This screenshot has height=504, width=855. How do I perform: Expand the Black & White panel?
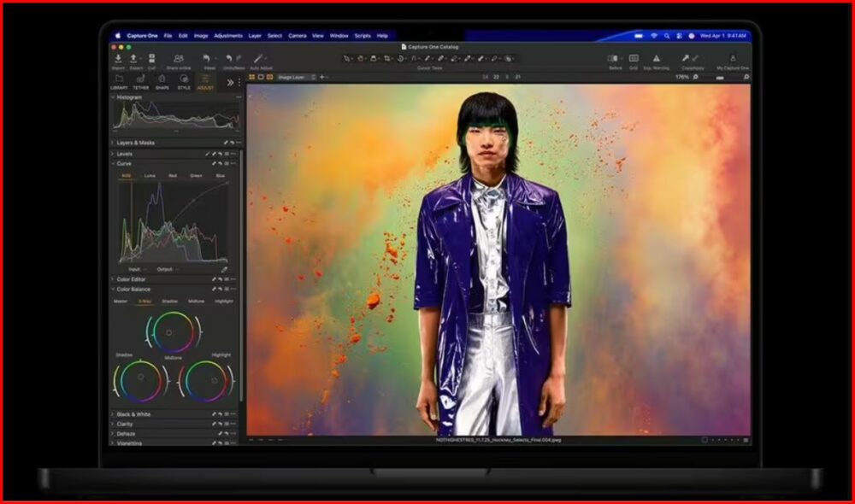[x=133, y=414]
